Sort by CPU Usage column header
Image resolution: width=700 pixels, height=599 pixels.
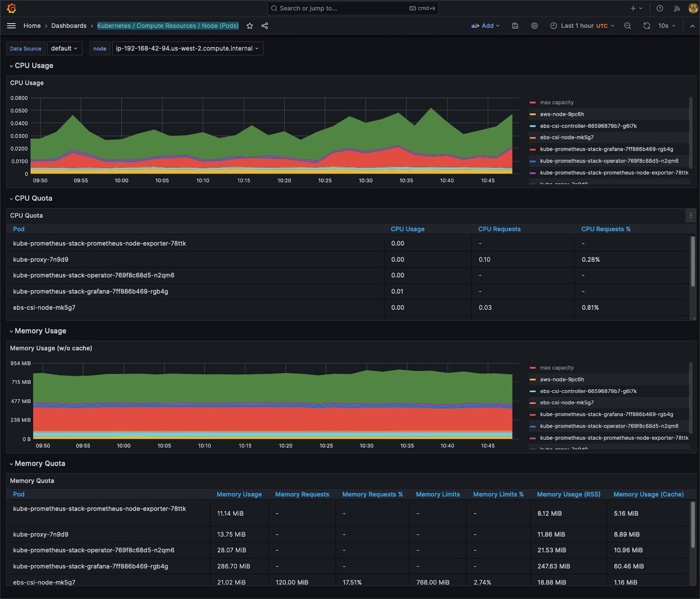click(x=407, y=229)
